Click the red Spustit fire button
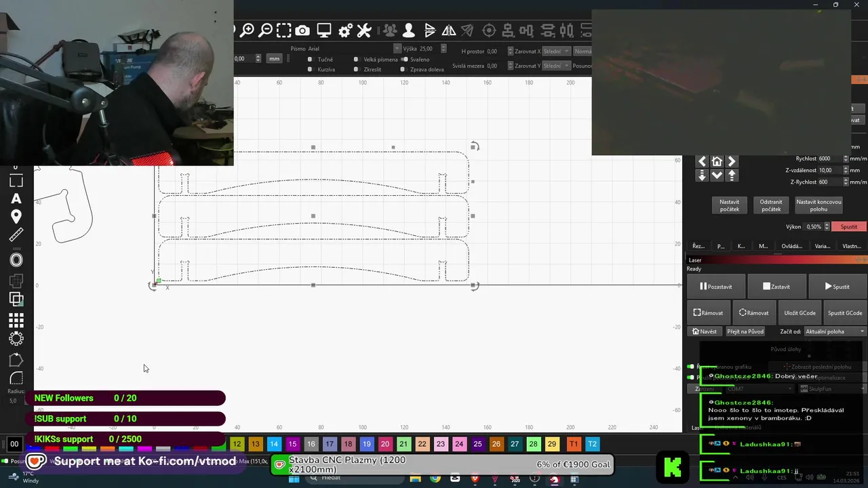868x488 pixels. pyautogui.click(x=849, y=226)
